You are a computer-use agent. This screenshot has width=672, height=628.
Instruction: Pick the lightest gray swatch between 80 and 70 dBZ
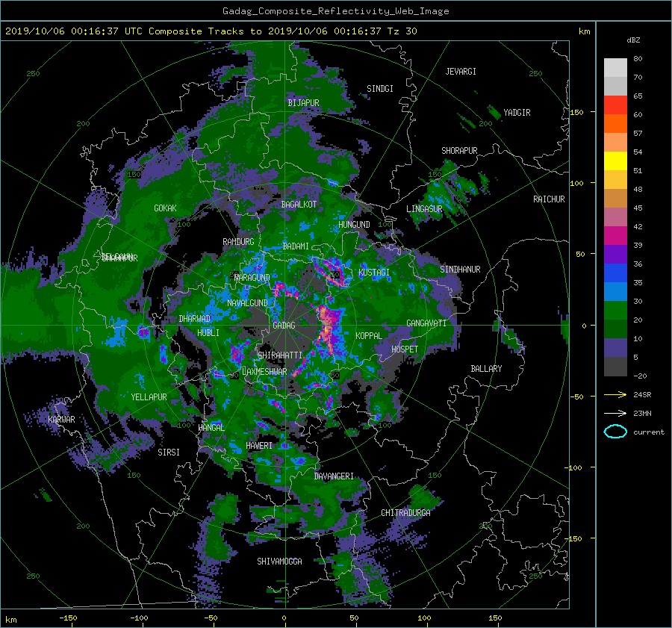pos(615,67)
